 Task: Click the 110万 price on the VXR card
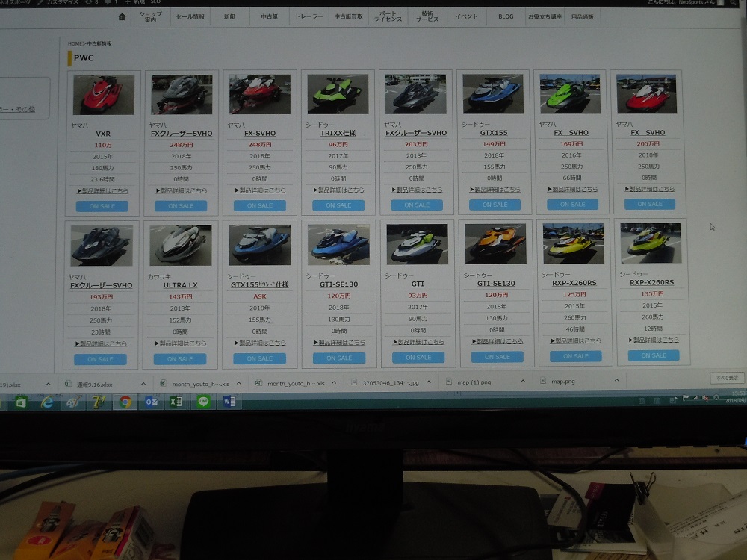103,146
